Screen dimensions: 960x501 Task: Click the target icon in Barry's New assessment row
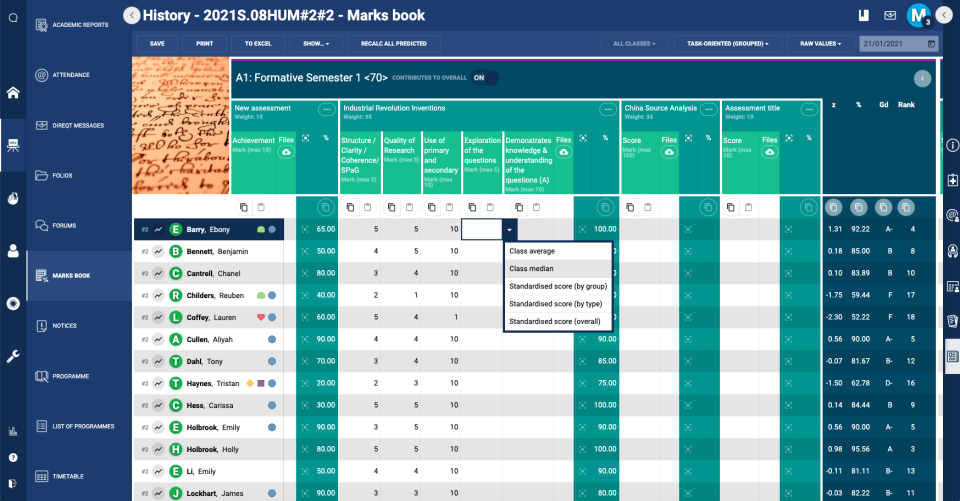305,229
